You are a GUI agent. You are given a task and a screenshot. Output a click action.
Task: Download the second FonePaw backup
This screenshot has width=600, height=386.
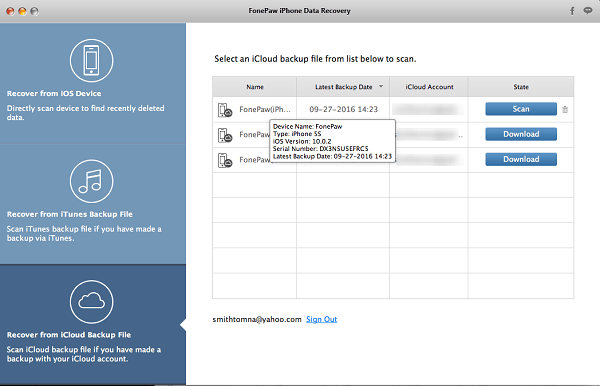point(521,134)
